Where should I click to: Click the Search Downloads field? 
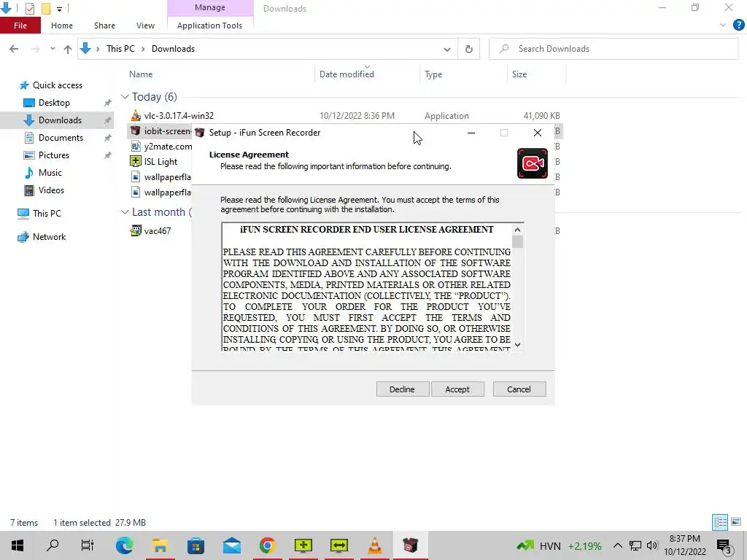coord(614,49)
